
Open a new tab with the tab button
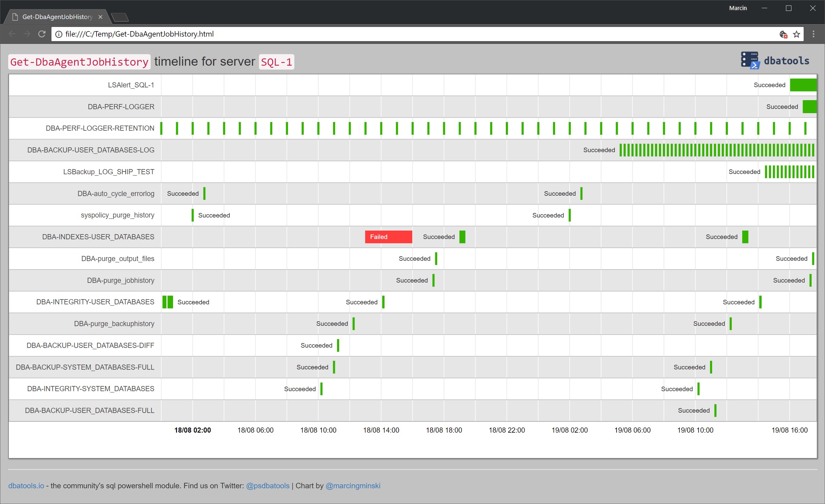click(x=120, y=17)
